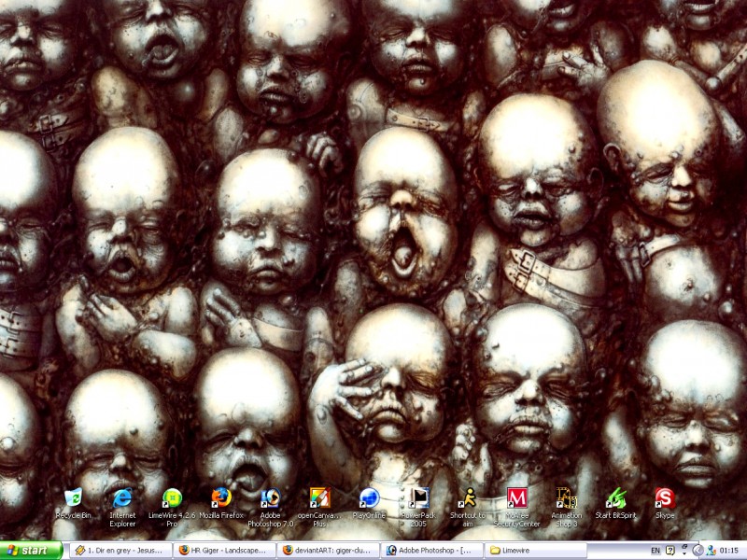Viewport: 747px width, 560px height.
Task: Select the LimeWire 4.2.6 Pro shortcut
Action: 172,507
